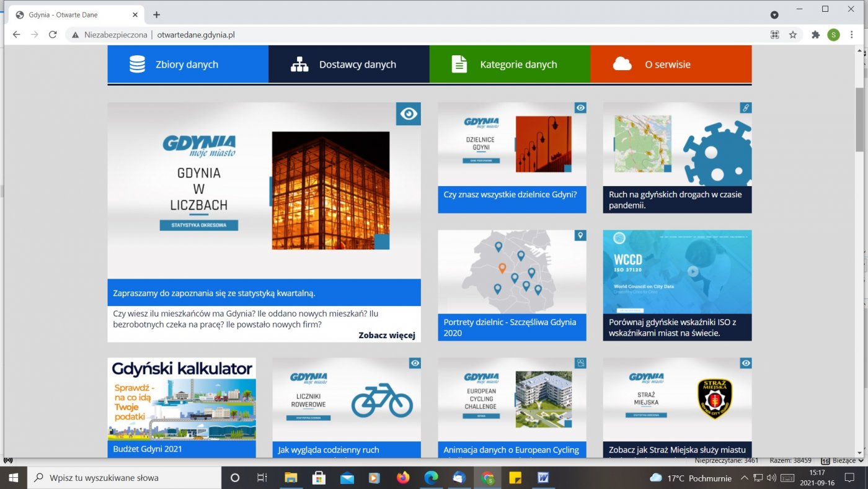Click the Zobacz więcej link

tap(386, 336)
